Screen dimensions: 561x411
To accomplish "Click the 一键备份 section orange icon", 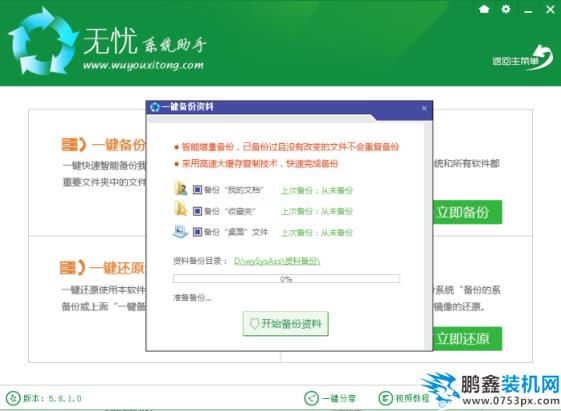I will pyautogui.click(x=74, y=145).
